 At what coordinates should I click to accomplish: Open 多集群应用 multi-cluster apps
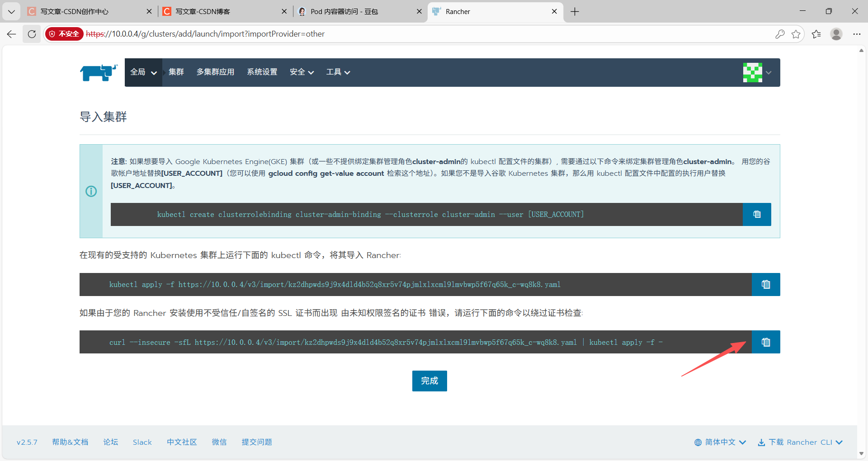215,72
